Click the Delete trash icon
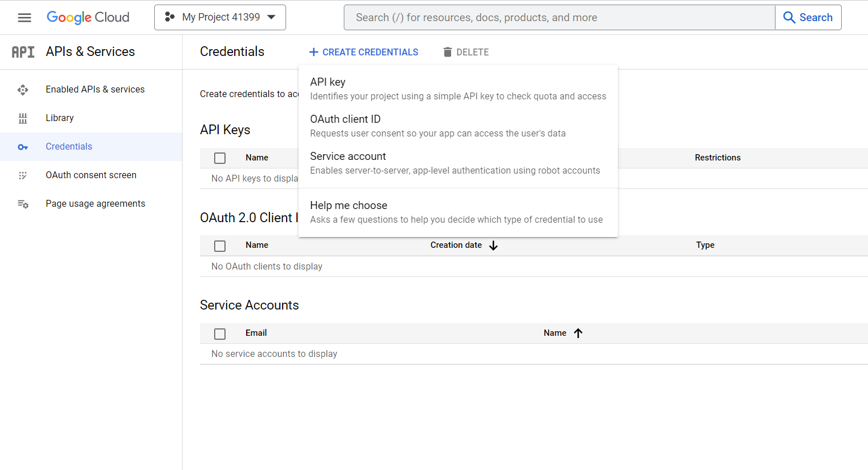 (448, 52)
